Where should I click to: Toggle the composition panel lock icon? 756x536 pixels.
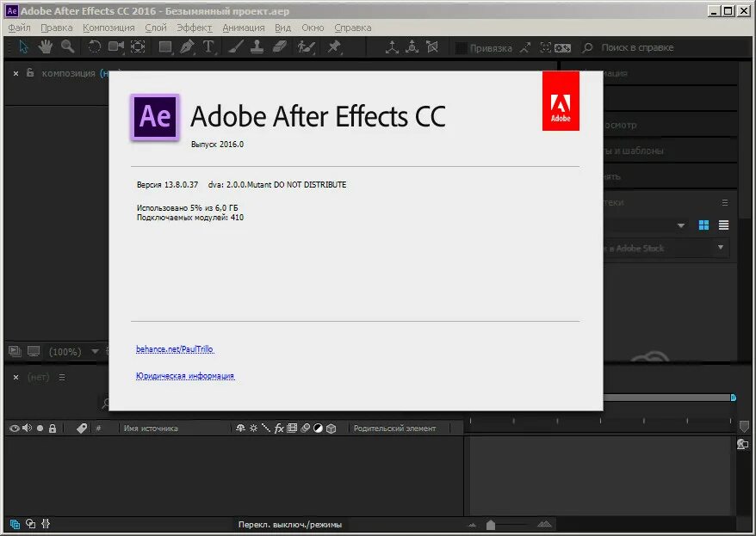pos(30,73)
